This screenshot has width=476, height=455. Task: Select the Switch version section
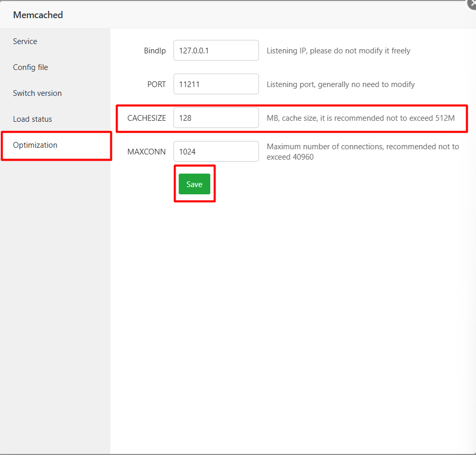pyautogui.click(x=37, y=93)
